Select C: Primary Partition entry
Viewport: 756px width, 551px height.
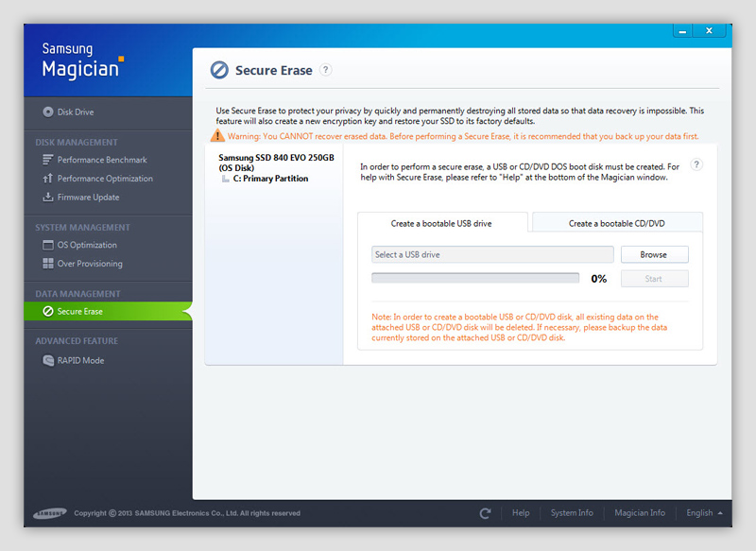[x=270, y=179]
